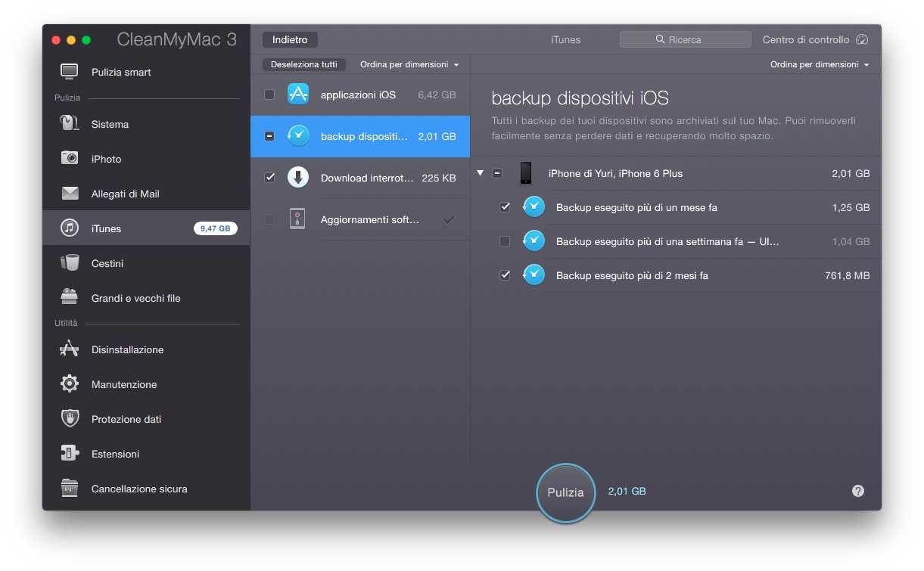
Task: Select the Allegati di Mail envelope icon
Action: pos(70,194)
